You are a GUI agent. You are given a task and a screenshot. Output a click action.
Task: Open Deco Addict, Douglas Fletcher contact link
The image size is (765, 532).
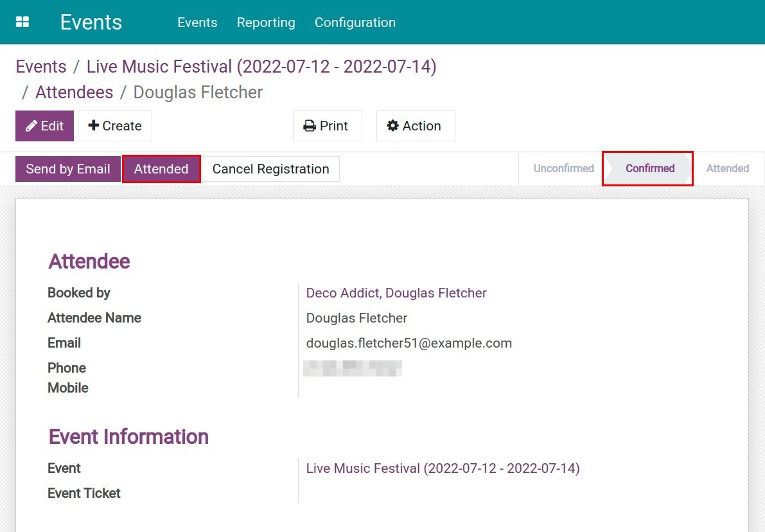click(x=396, y=293)
